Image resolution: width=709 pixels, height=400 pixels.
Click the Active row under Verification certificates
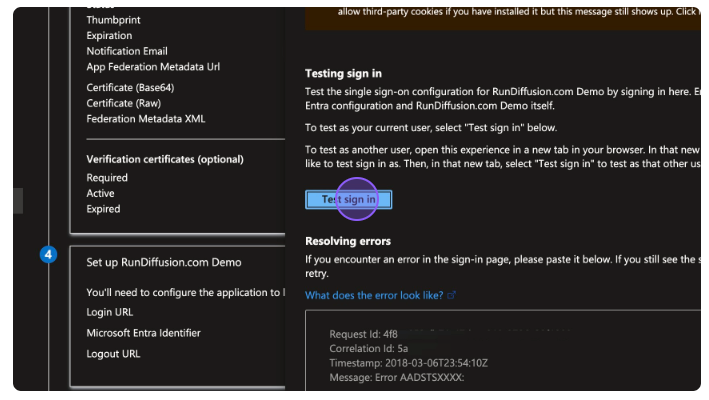pos(100,193)
